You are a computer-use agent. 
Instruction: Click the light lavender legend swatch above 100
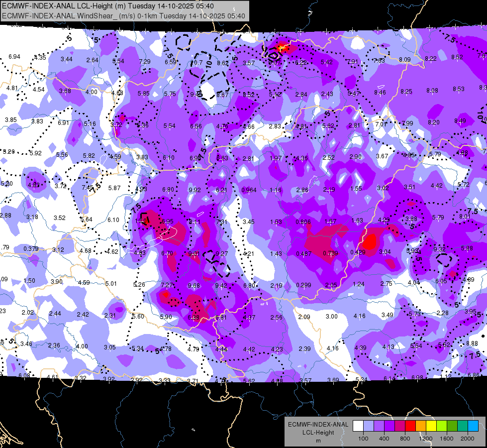(369, 426)
